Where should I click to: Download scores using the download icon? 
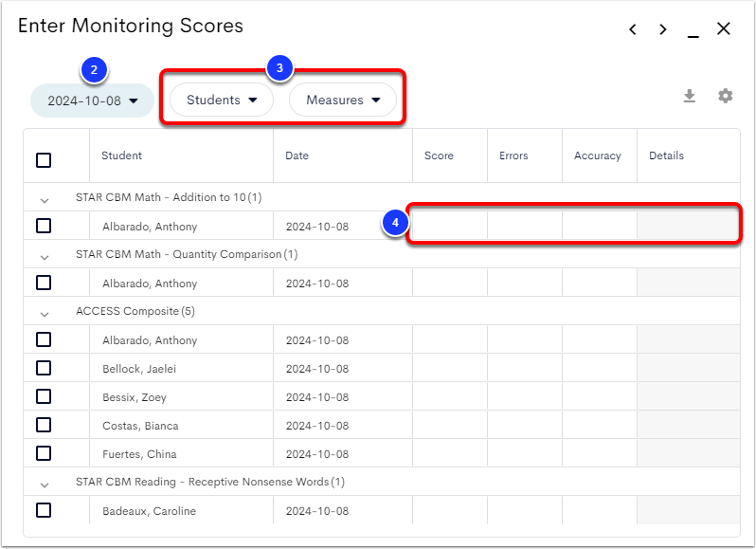(x=690, y=96)
